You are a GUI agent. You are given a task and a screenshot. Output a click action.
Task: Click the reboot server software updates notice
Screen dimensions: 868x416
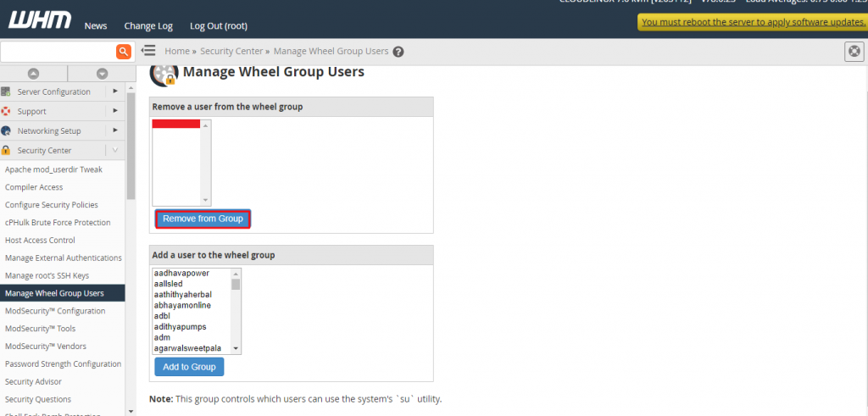click(752, 22)
